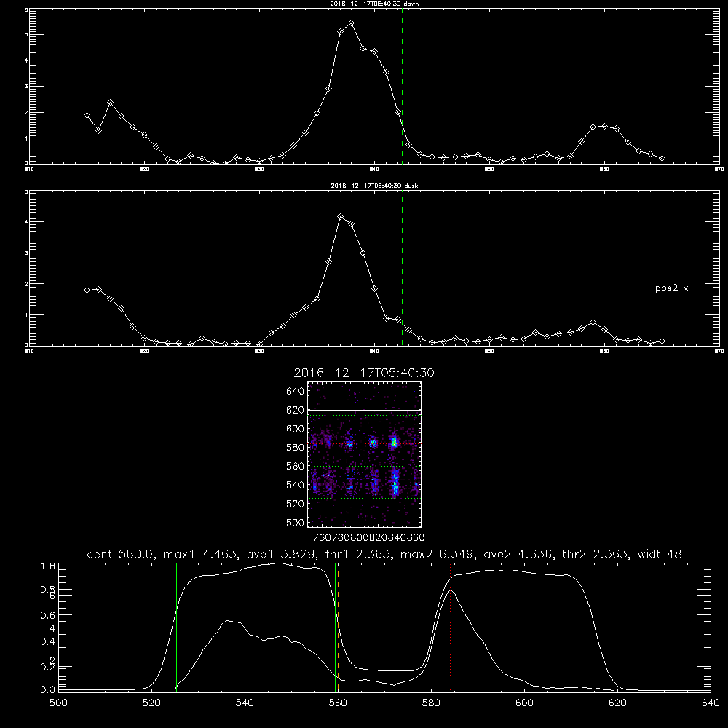Click the '600' x-axis label of bottom plot
The image size is (728, 728).
pos(525,703)
